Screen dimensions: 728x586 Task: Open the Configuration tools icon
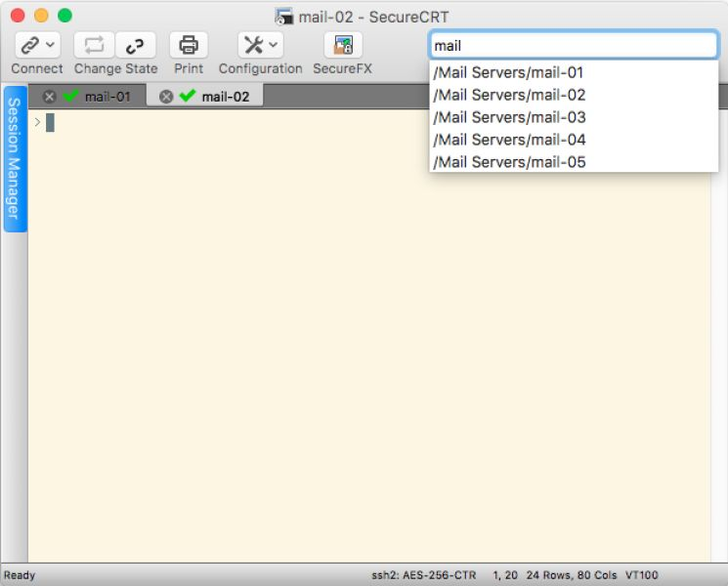pos(253,45)
